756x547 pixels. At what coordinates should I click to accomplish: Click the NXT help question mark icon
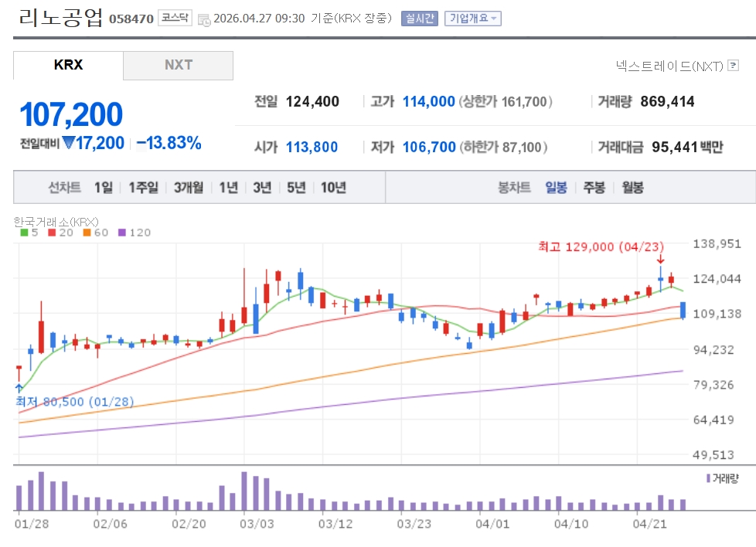733,66
